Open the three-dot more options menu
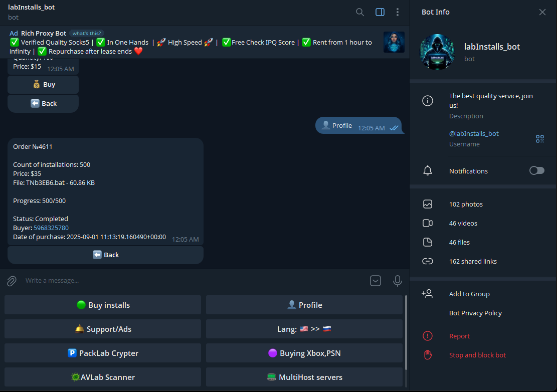557x392 pixels. coord(398,12)
